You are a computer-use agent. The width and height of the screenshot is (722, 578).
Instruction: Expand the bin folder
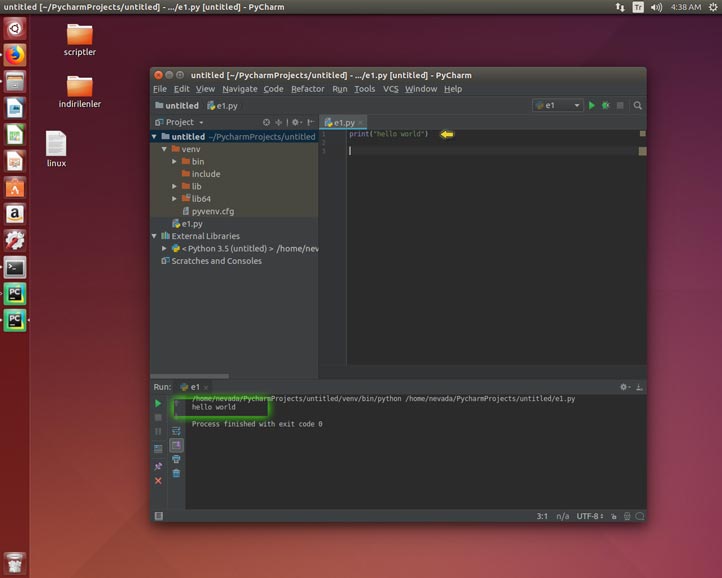[175, 162]
